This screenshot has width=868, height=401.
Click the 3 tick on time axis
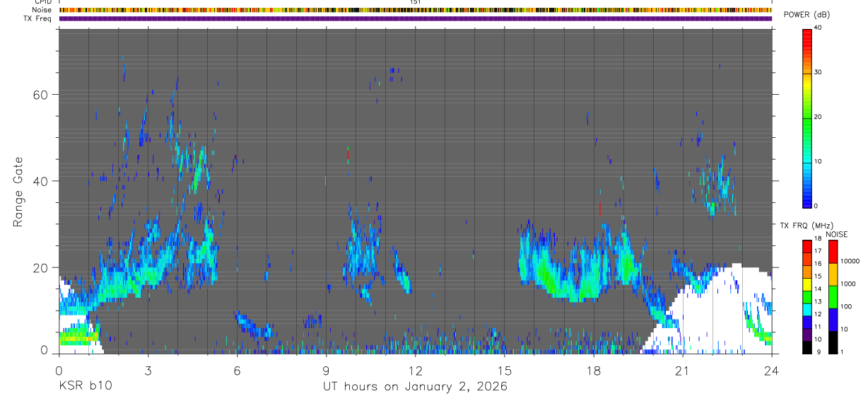[x=148, y=370]
